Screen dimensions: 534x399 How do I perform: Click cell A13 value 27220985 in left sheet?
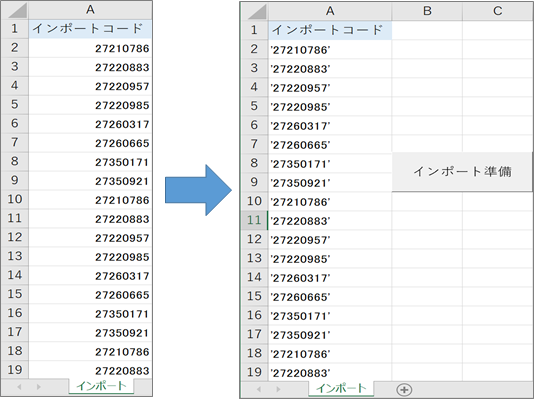pyautogui.click(x=90, y=257)
